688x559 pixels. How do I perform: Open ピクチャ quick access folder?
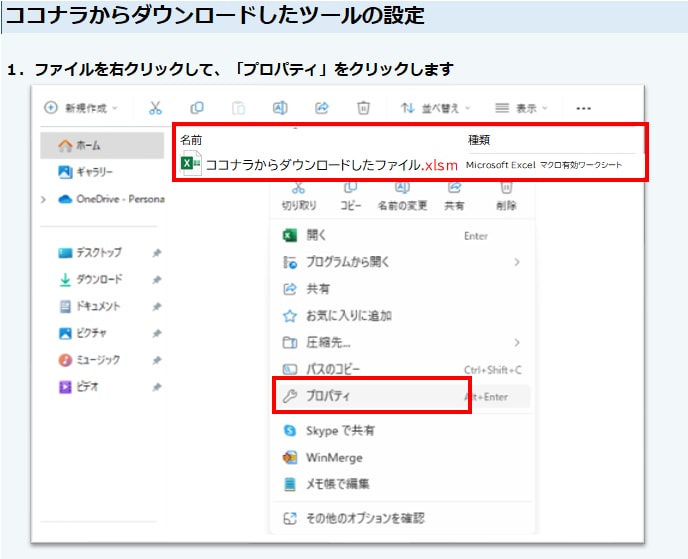82,333
